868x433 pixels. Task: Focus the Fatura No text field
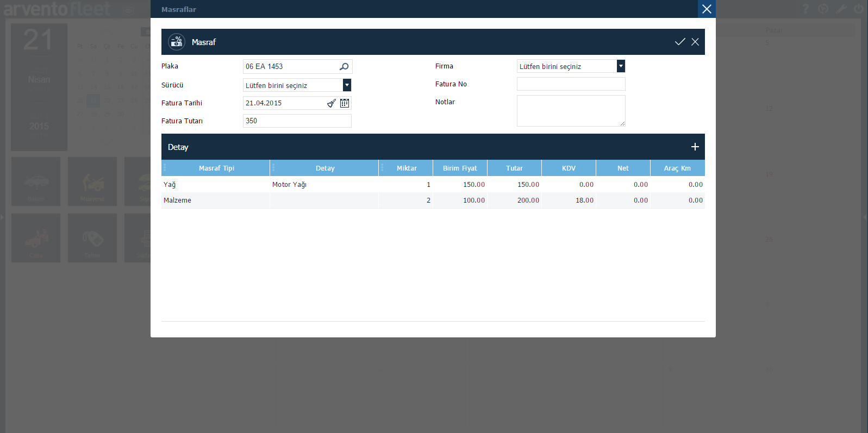[x=571, y=84]
